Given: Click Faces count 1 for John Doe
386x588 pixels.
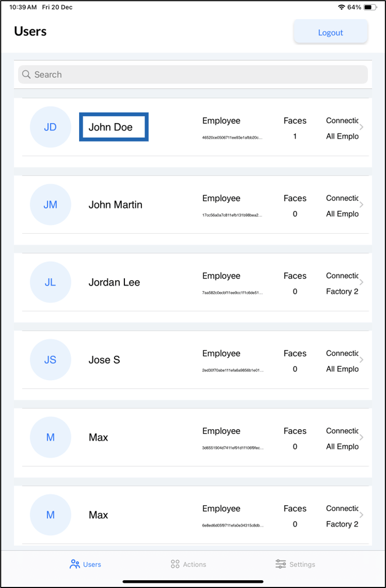Looking at the screenshot, I should click(295, 136).
